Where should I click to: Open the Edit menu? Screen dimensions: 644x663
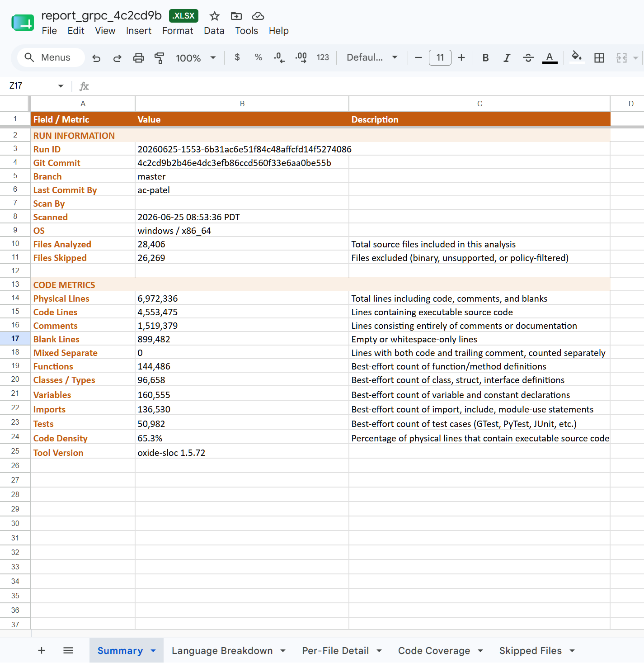[x=76, y=31]
